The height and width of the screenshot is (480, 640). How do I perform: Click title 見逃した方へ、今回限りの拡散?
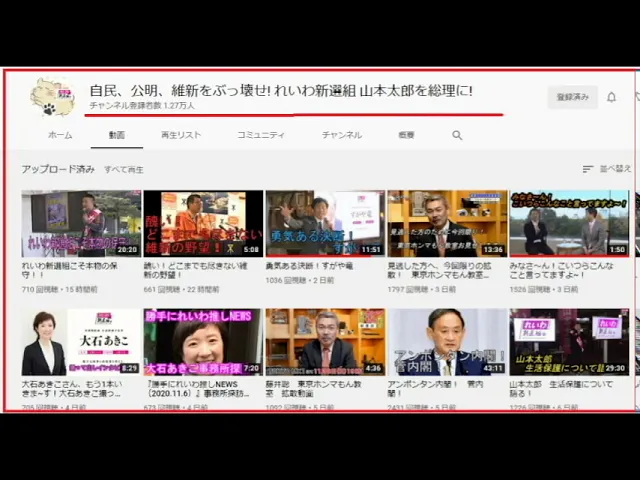click(x=440, y=270)
